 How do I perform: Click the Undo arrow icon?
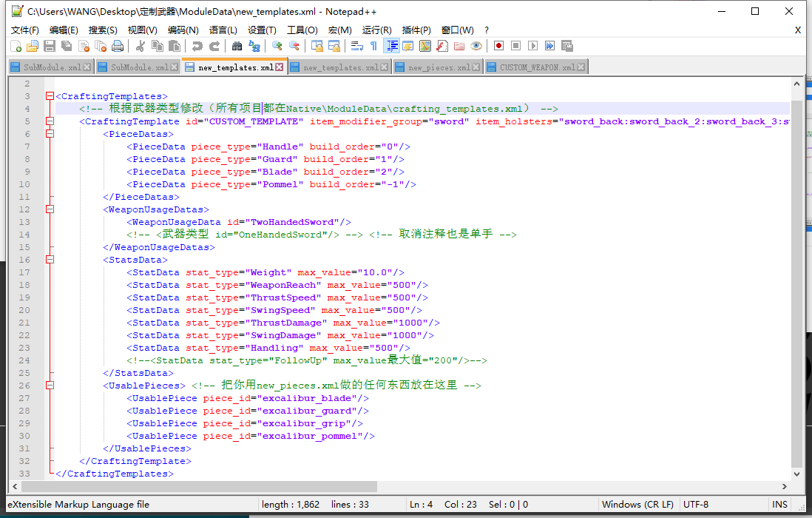(197, 46)
